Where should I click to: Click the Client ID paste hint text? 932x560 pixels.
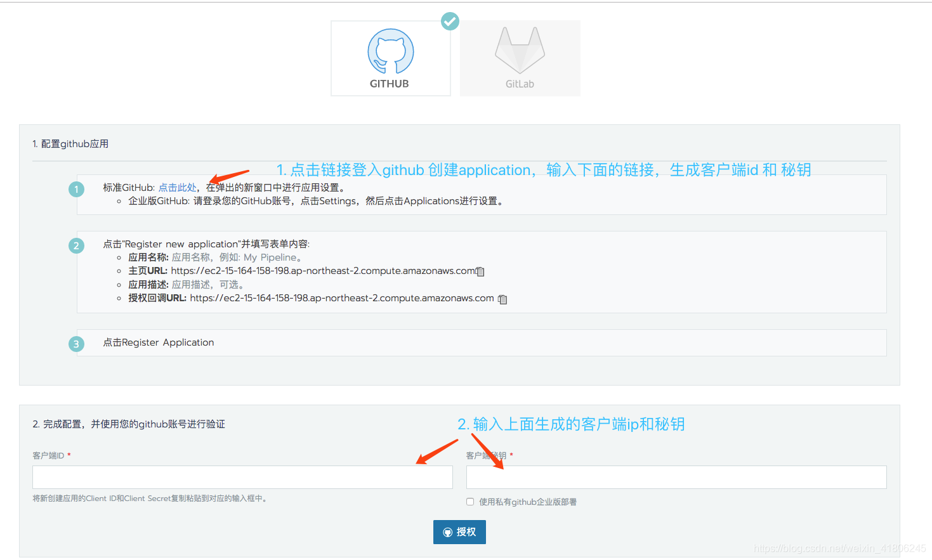coord(150,498)
